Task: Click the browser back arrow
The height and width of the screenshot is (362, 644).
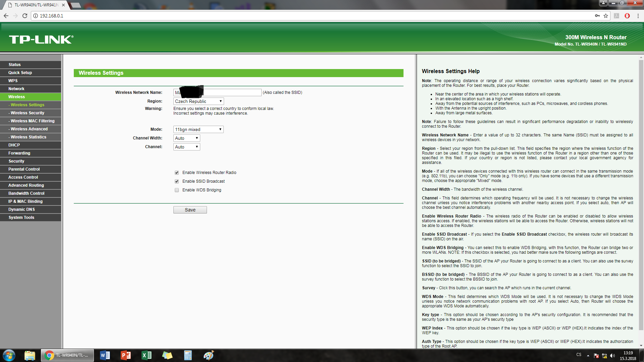Action: (6, 16)
